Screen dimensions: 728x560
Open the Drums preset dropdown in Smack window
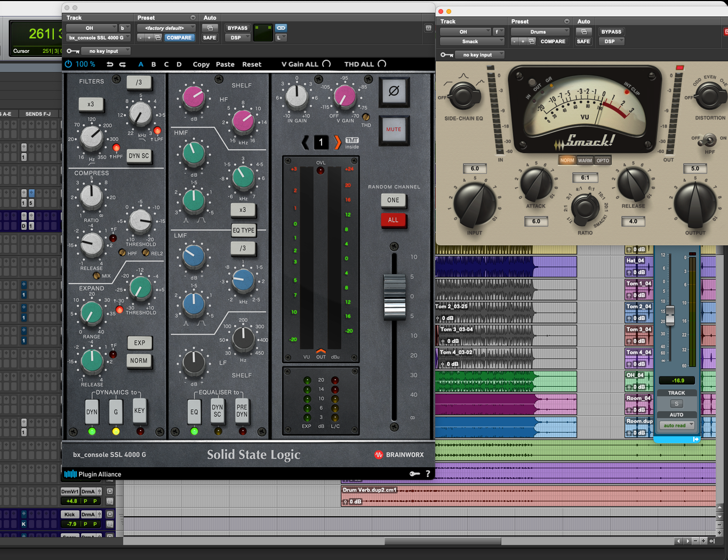[x=540, y=31]
